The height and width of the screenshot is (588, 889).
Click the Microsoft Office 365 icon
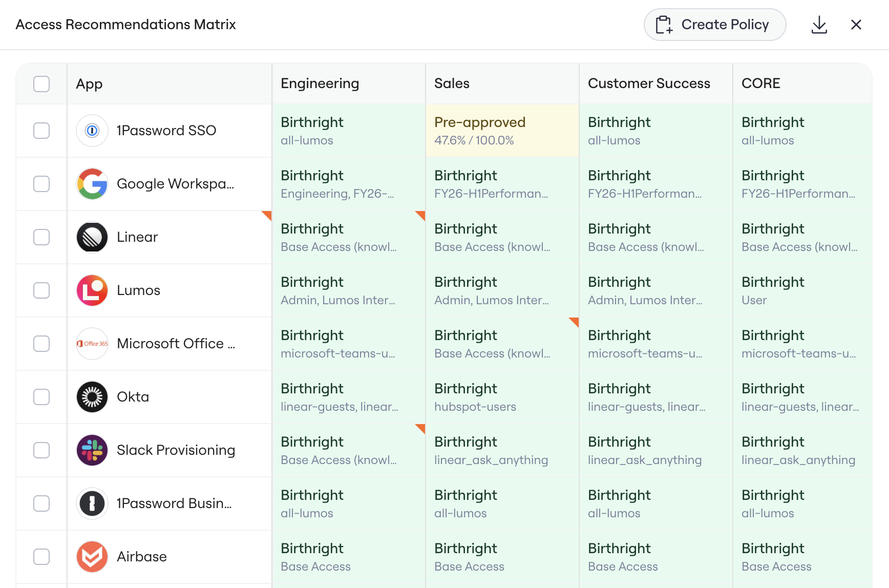92,344
